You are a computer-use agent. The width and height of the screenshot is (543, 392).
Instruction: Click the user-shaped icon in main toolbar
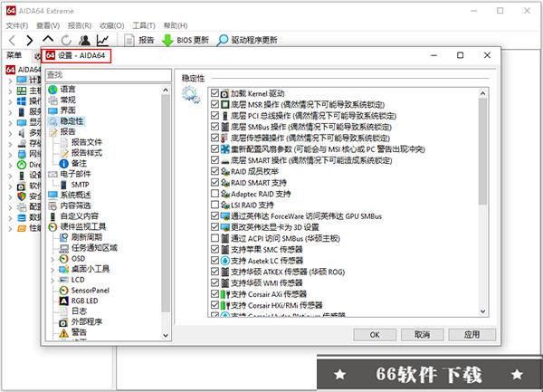tap(84, 41)
